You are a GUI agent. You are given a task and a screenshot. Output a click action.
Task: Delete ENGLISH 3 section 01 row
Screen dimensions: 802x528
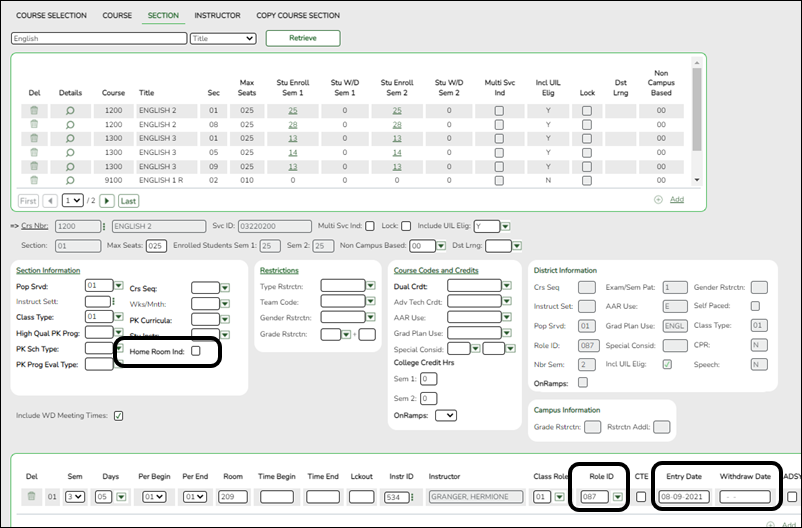point(34,138)
